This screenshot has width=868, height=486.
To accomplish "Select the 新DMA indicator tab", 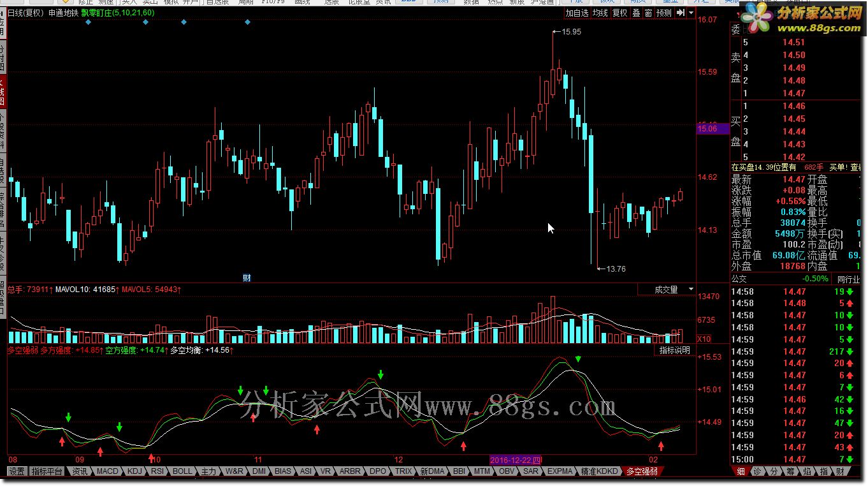I will (432, 471).
